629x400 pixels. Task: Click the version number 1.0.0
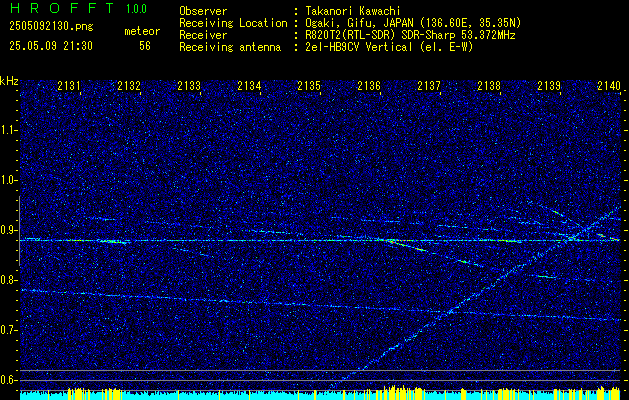coord(136,9)
